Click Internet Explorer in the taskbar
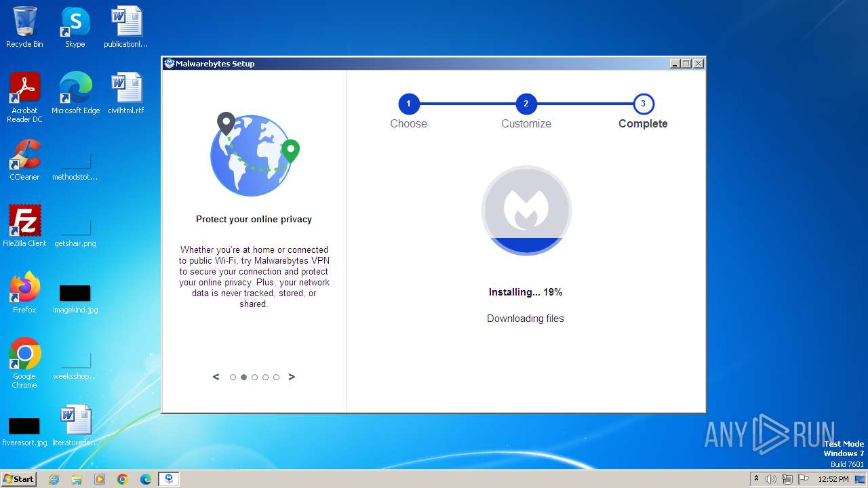The height and width of the screenshot is (488, 868). (x=54, y=479)
